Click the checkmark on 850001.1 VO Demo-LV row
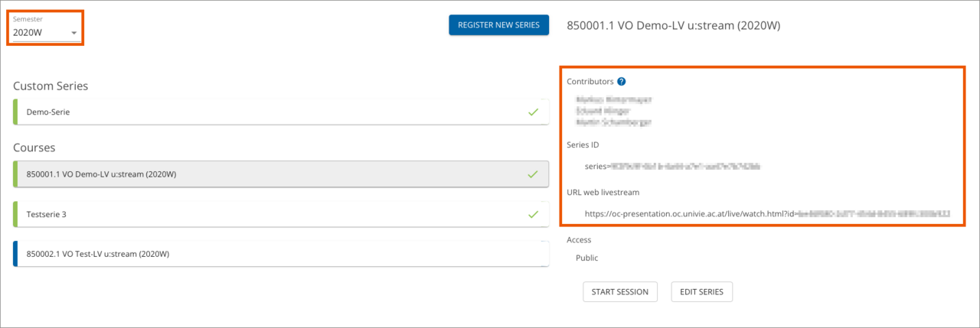The width and height of the screenshot is (980, 328). 533,174
